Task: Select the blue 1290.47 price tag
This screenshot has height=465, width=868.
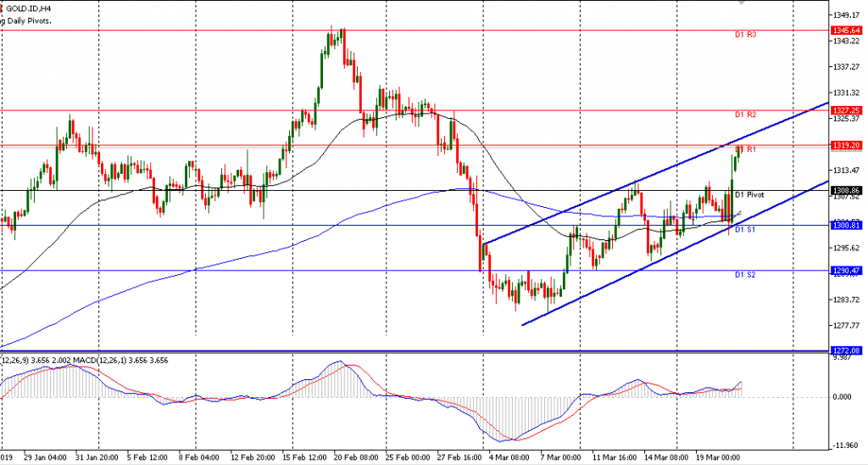Action: [x=847, y=271]
